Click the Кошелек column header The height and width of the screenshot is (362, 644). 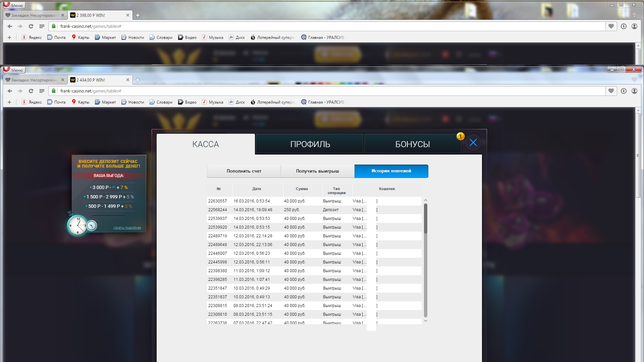[x=387, y=189]
